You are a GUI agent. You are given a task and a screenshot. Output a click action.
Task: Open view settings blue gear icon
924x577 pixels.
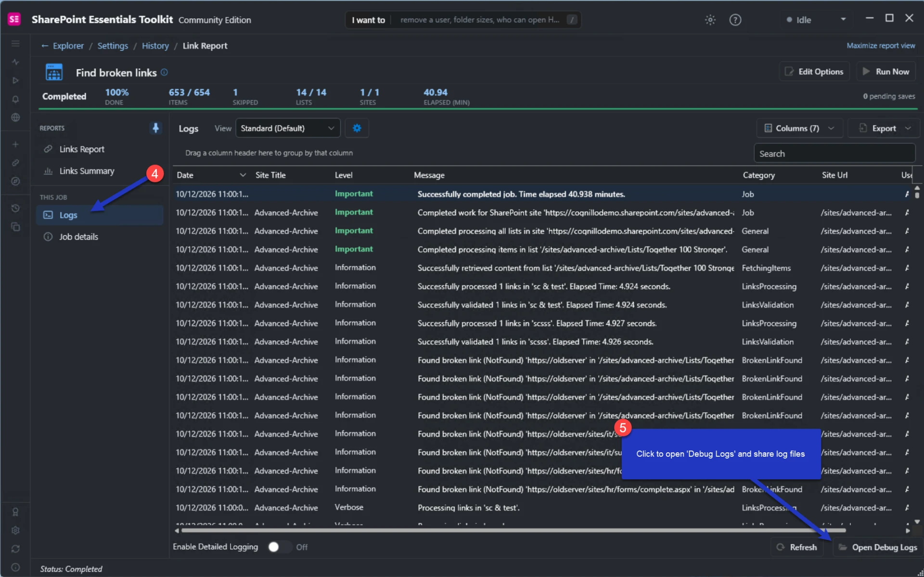[x=357, y=128]
